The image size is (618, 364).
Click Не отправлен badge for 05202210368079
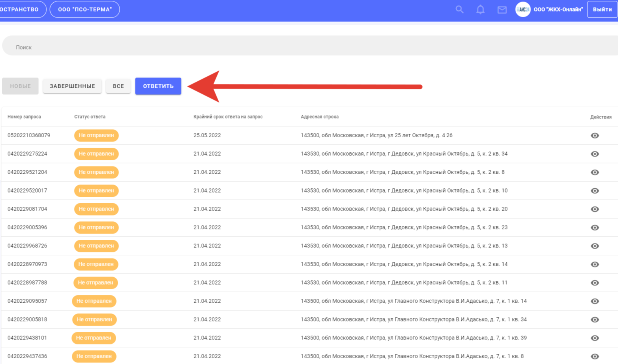pos(96,135)
